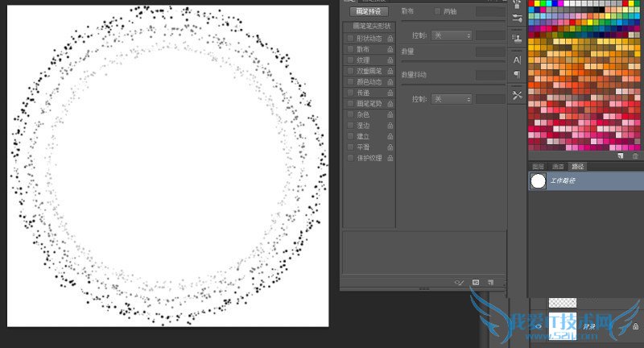
Task: Click the lock icon beside 画笔笔势
Action: [390, 104]
